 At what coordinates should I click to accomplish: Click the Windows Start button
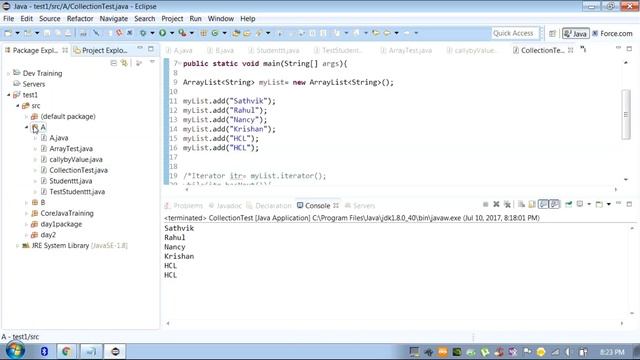click(15, 351)
